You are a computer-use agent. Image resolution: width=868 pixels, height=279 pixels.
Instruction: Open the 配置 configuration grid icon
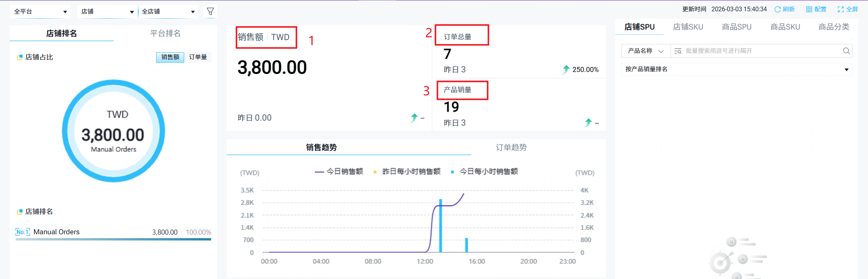(x=809, y=9)
